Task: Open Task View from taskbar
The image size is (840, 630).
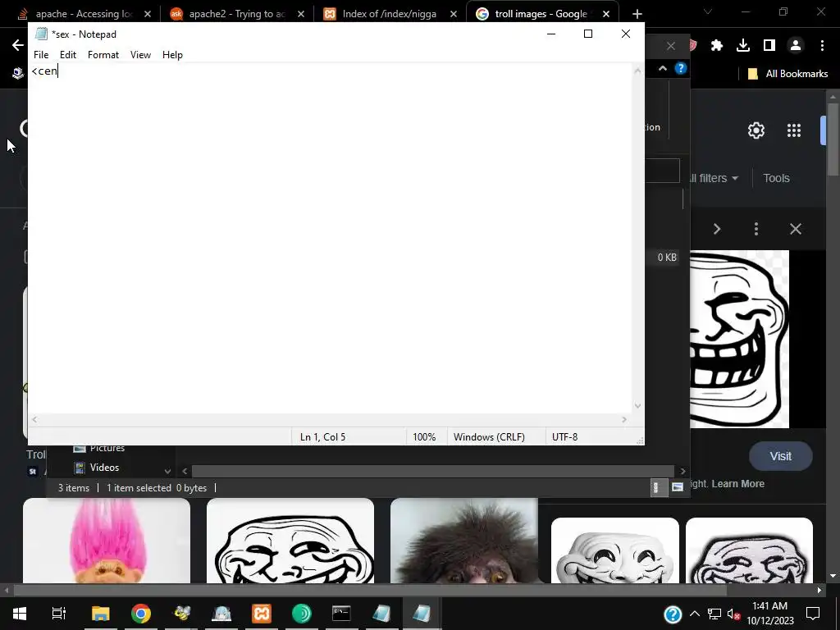Action: pyautogui.click(x=58, y=614)
